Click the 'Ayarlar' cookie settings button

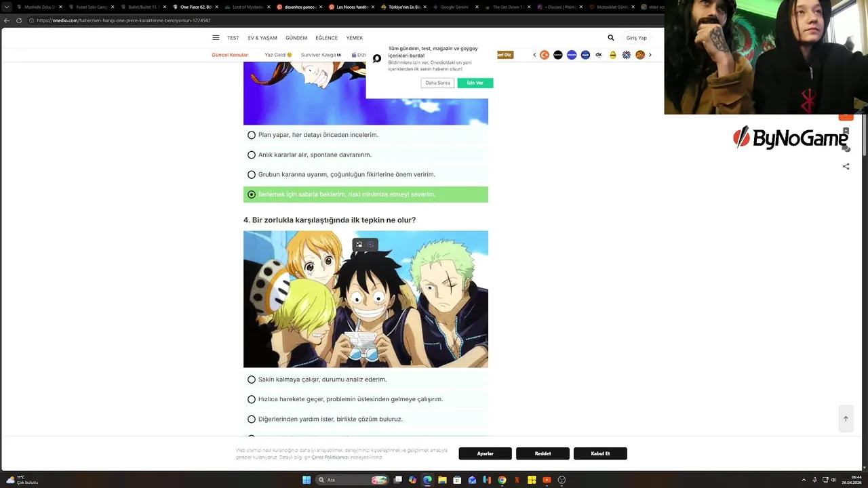pyautogui.click(x=485, y=453)
